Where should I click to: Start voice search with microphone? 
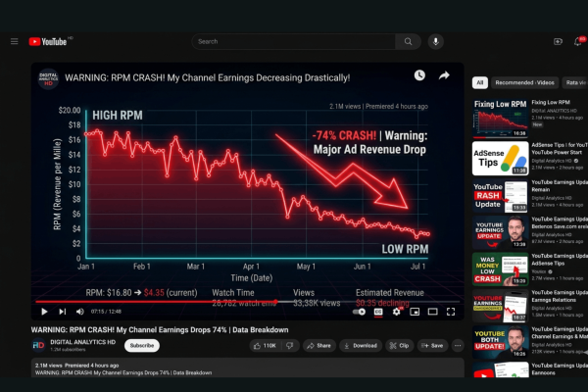point(436,41)
